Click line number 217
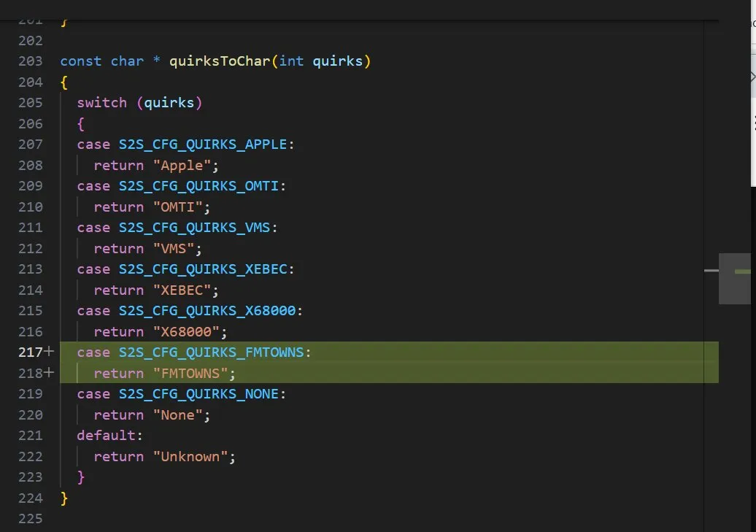Viewport: 756px width, 532px height. point(31,352)
